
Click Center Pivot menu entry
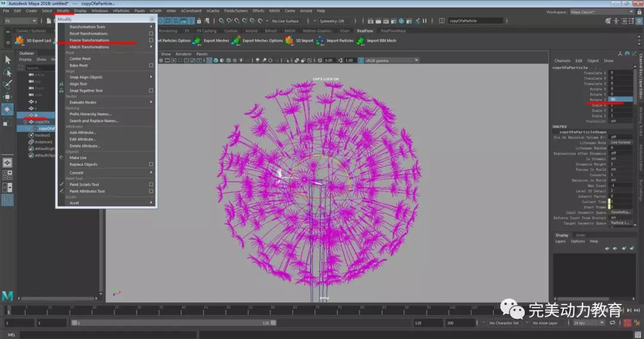tap(80, 59)
